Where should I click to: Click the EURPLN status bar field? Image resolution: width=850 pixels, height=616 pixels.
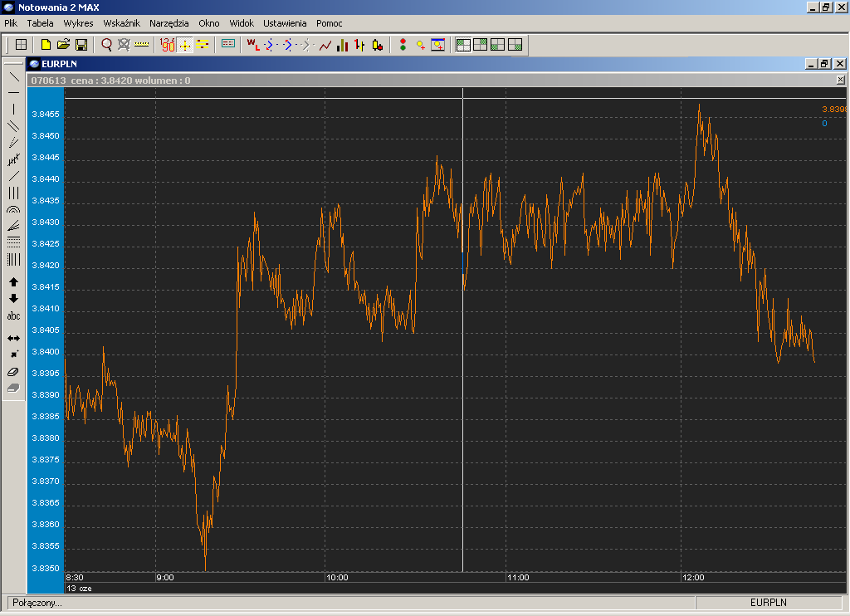pyautogui.click(x=768, y=603)
